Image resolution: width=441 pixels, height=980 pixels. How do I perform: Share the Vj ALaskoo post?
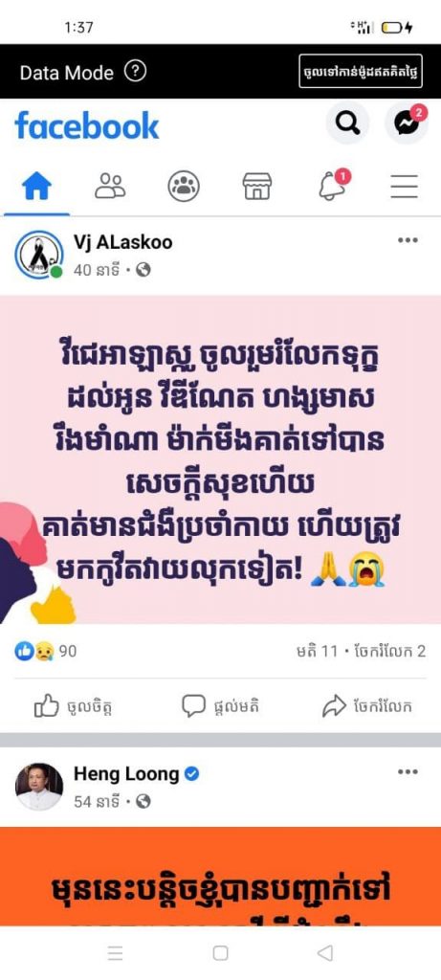point(367,707)
